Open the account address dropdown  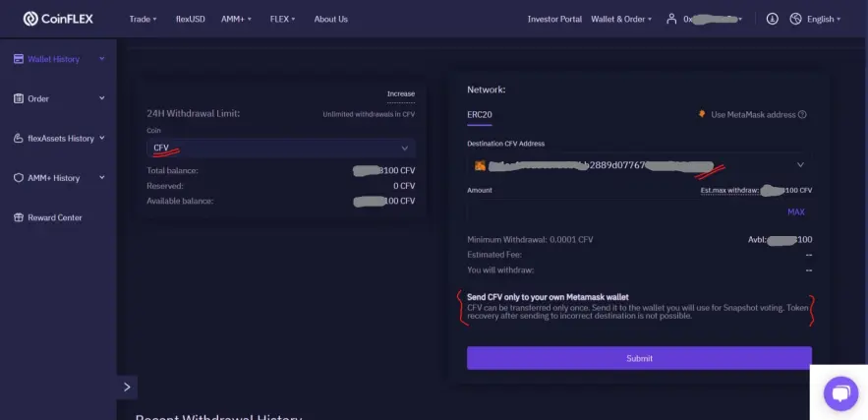coord(713,19)
